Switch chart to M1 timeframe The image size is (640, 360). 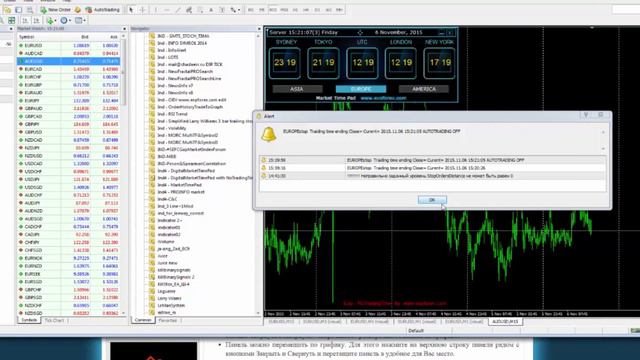click(251, 10)
